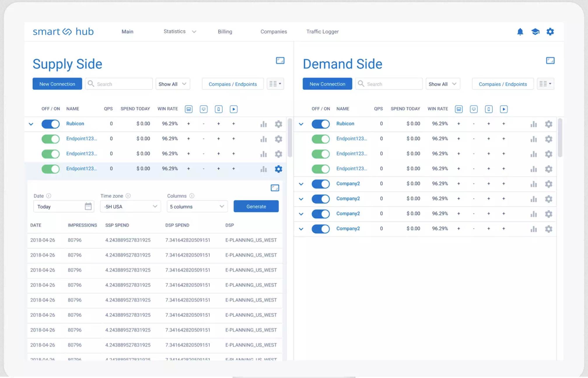Viewport: 588px width, 378px height.
Task: Expand Supply Side panel to fullscreen
Action: pyautogui.click(x=280, y=60)
